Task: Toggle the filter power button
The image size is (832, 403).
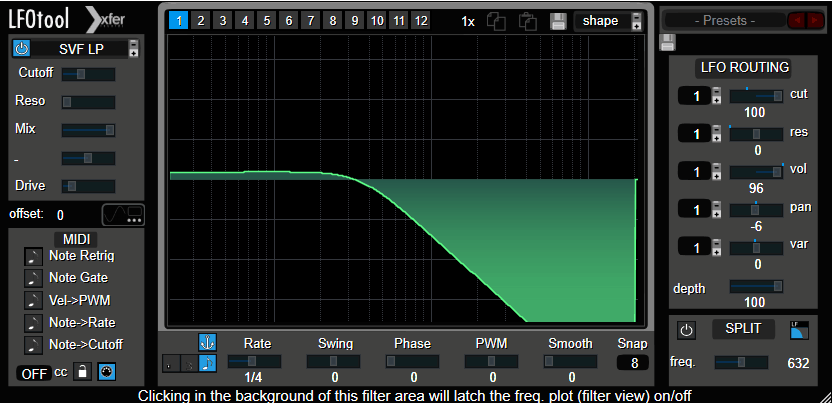Action: pos(21,49)
